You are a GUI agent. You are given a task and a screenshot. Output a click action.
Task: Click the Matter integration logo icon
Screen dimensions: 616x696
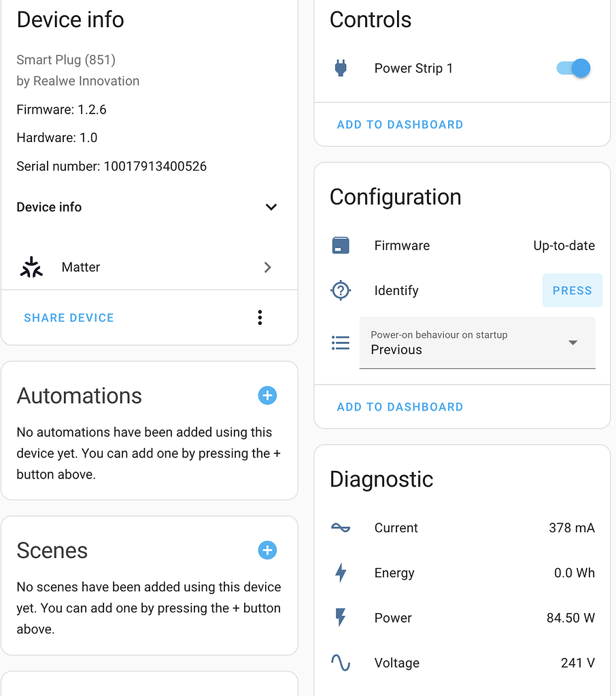[31, 267]
